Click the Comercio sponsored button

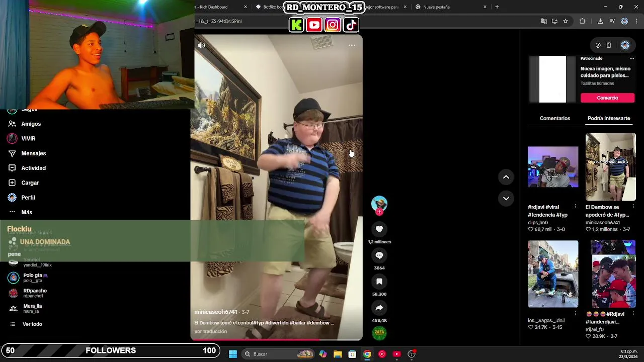(608, 98)
